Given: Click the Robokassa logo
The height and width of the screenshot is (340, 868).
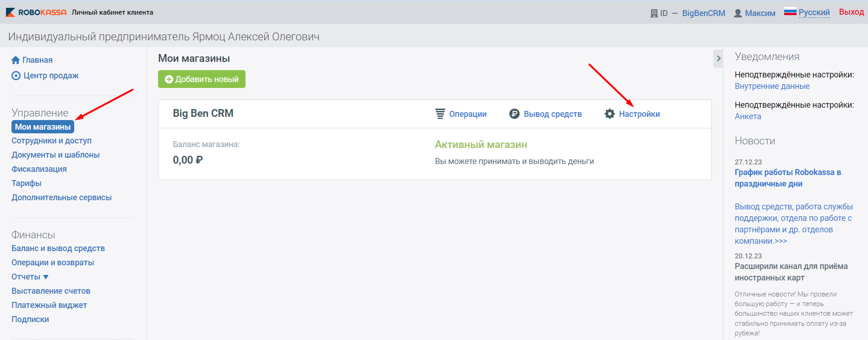Looking at the screenshot, I should tap(36, 12).
